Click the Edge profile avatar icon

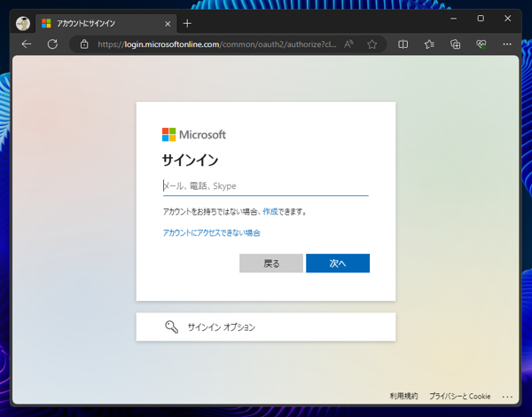23,23
